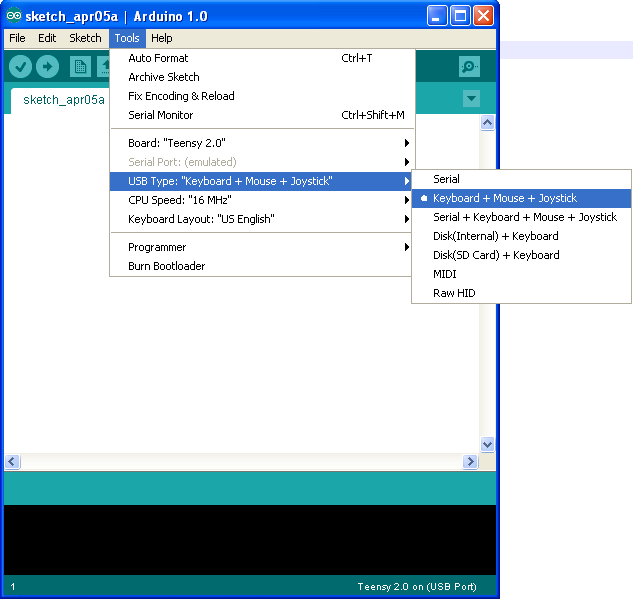Expand the Serial Port (emulated) submenu
This screenshot has height=601, width=633.
(262, 162)
